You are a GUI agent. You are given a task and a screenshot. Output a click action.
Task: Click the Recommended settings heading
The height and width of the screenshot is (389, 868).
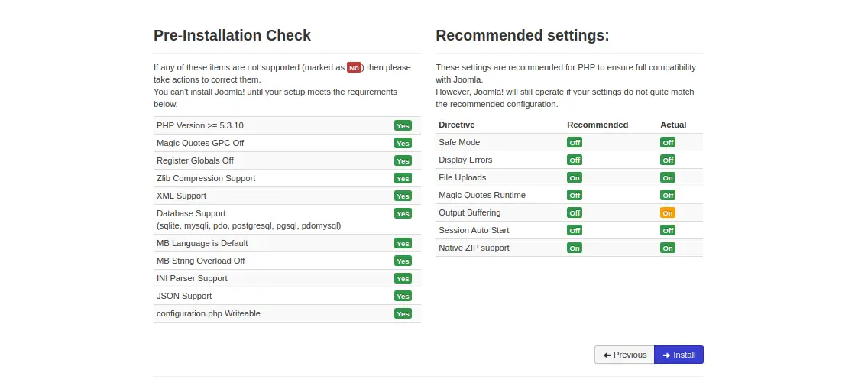tap(523, 35)
